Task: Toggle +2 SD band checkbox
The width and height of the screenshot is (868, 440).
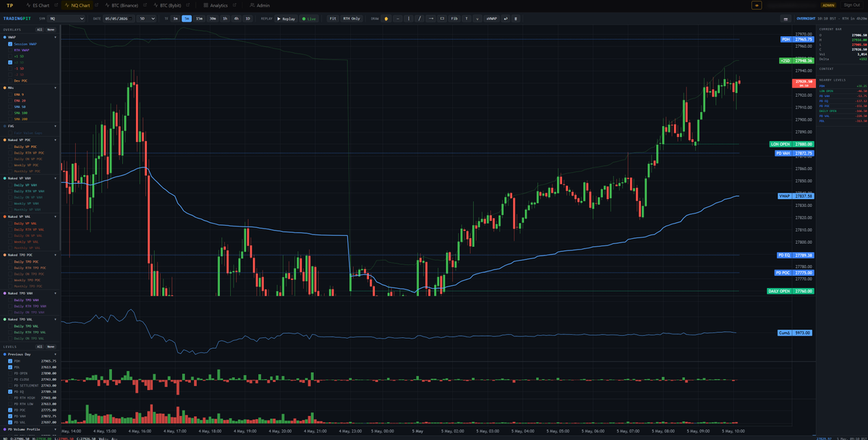Action: 10,62
